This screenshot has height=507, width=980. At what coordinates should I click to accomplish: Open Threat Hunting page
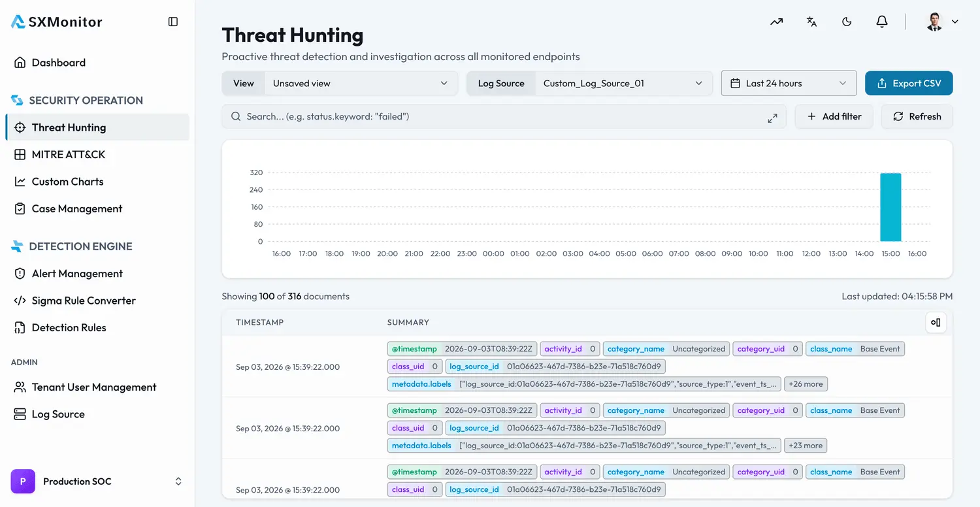[x=97, y=127]
